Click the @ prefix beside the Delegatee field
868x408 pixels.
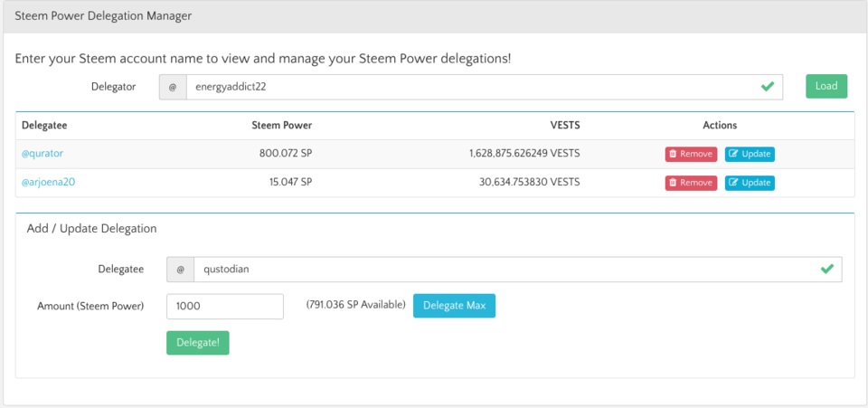(x=181, y=270)
